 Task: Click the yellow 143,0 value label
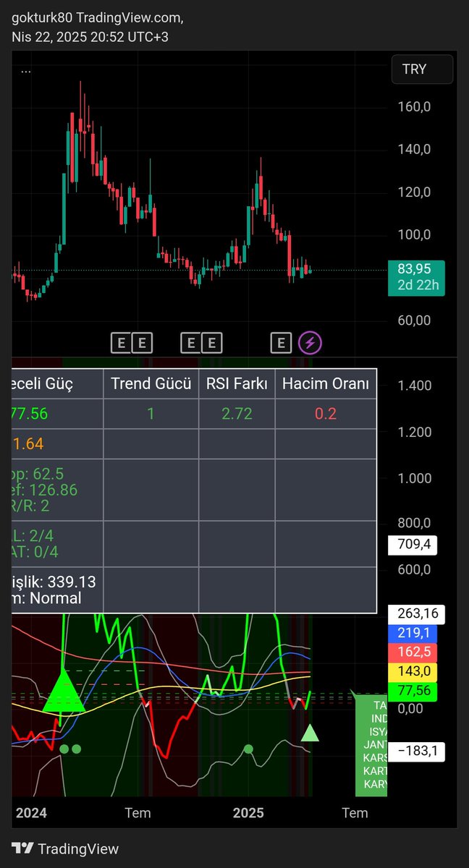coord(414,671)
